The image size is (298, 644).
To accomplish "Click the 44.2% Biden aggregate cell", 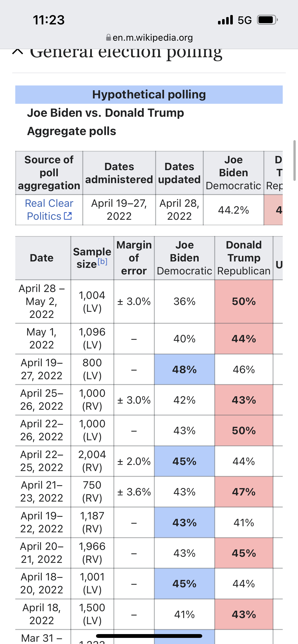I will 233,210.
